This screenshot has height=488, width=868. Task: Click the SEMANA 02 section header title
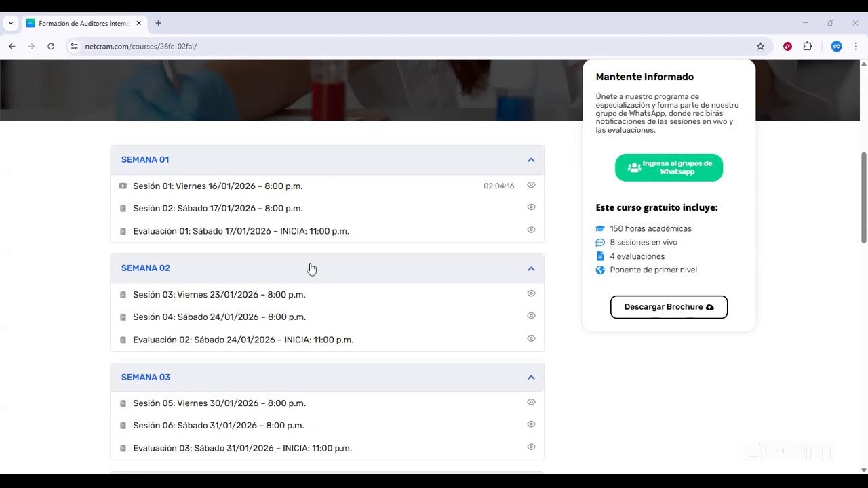tap(146, 268)
